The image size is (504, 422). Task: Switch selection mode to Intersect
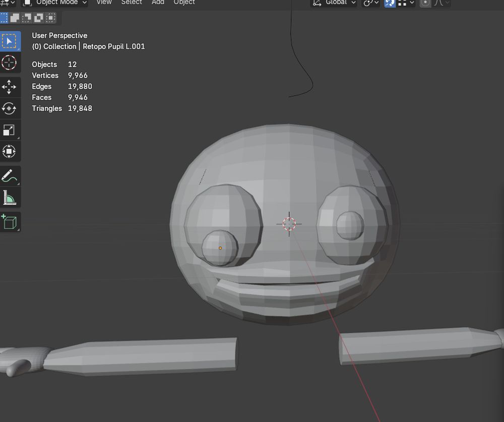pos(51,18)
